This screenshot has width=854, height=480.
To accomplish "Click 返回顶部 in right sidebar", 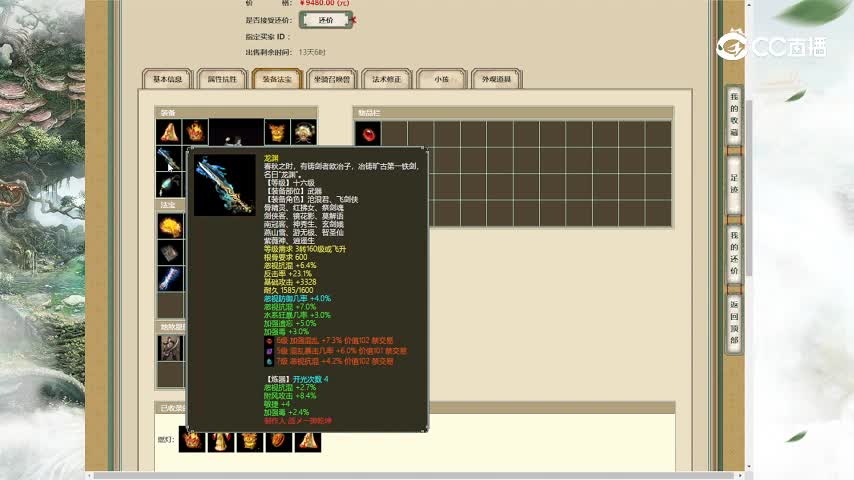I will 734,322.
